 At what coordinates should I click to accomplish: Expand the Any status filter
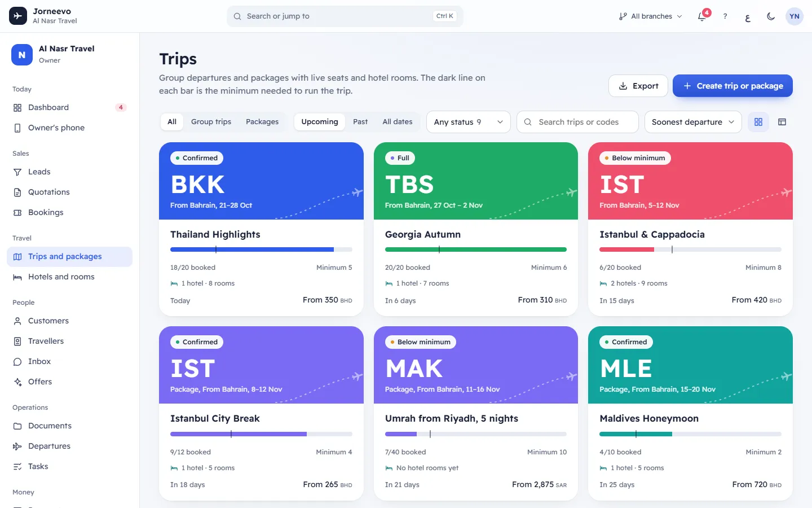(x=468, y=122)
